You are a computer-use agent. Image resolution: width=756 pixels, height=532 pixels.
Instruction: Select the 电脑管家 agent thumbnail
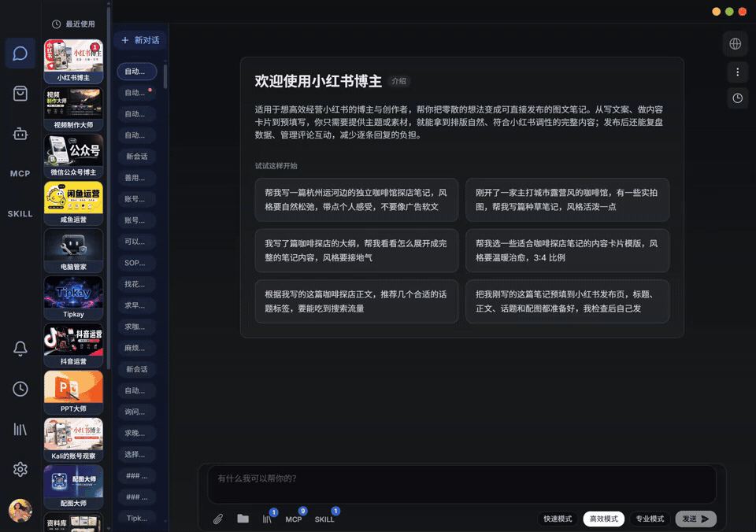pyautogui.click(x=73, y=250)
